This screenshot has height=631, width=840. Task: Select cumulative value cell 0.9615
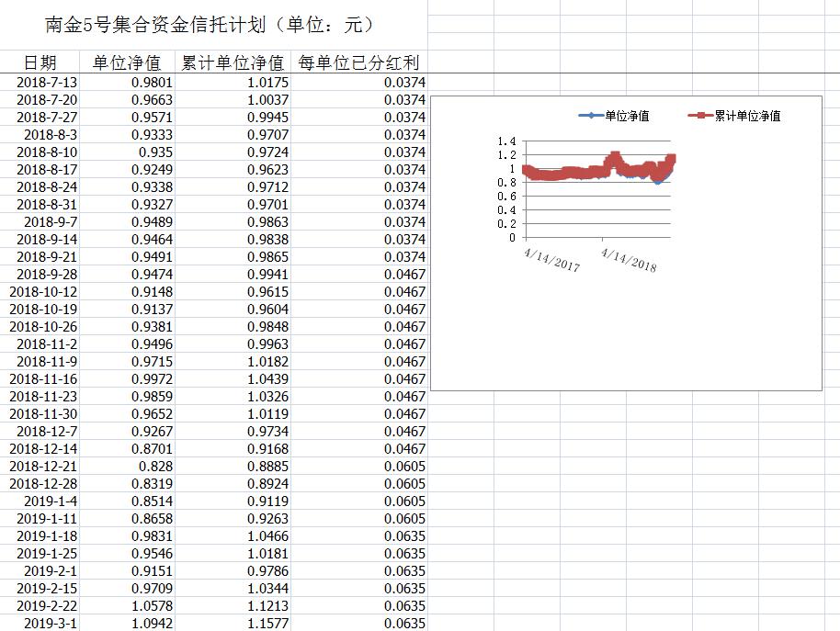coord(233,292)
